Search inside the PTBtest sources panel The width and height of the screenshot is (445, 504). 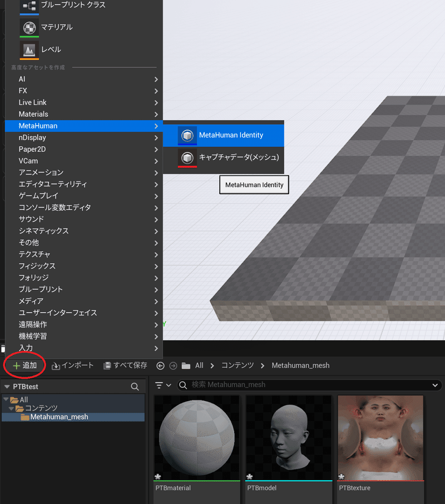(135, 387)
